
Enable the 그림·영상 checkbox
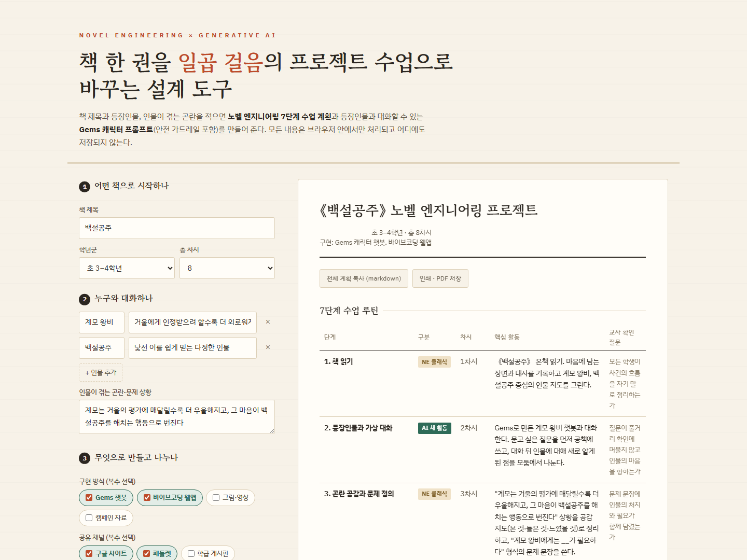[x=216, y=498]
